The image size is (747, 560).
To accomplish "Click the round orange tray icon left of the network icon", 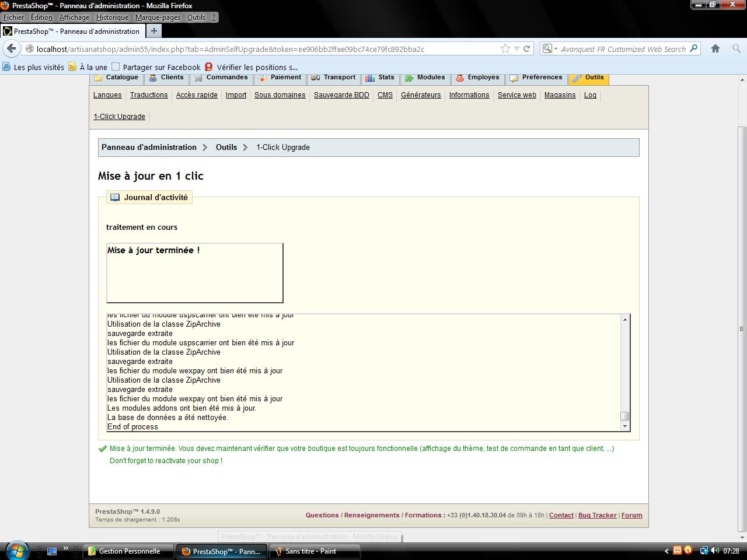I will (688, 550).
